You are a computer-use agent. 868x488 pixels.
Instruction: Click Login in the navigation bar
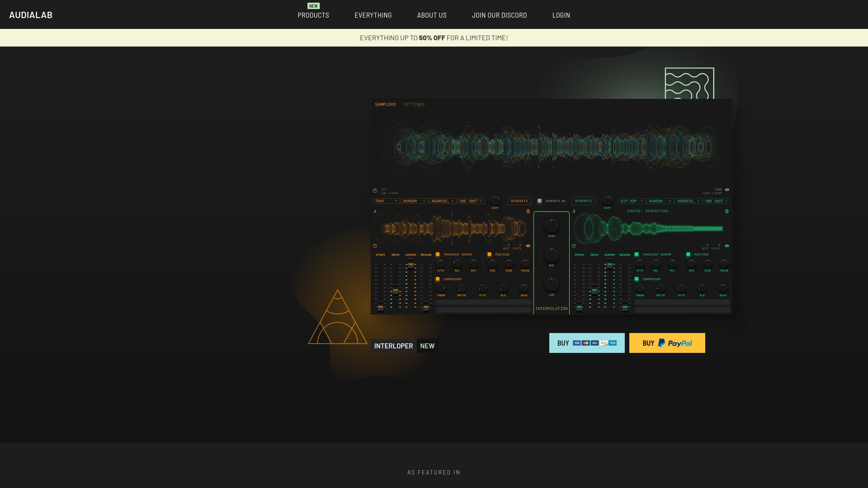[561, 15]
